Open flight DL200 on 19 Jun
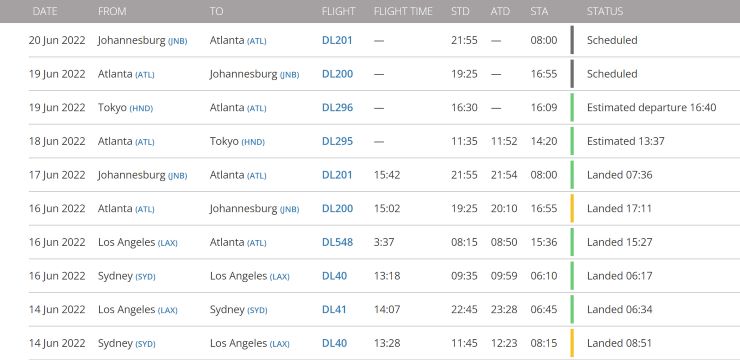The height and width of the screenshot is (360, 740). [x=337, y=74]
